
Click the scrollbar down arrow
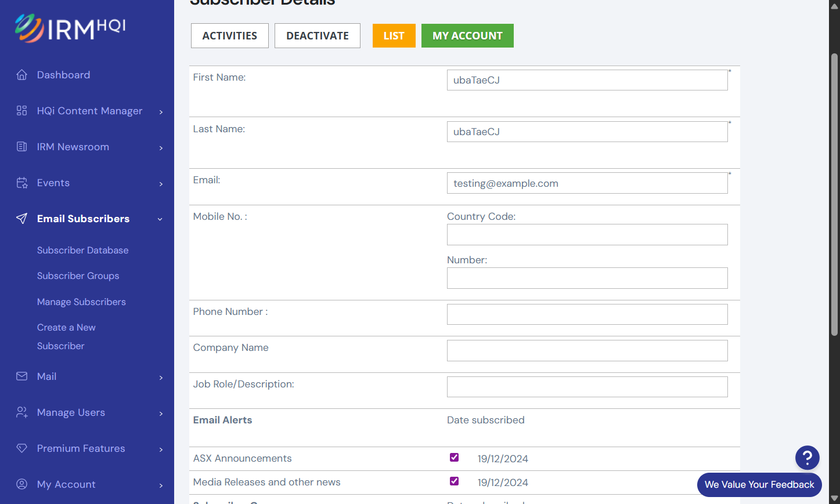(835, 498)
